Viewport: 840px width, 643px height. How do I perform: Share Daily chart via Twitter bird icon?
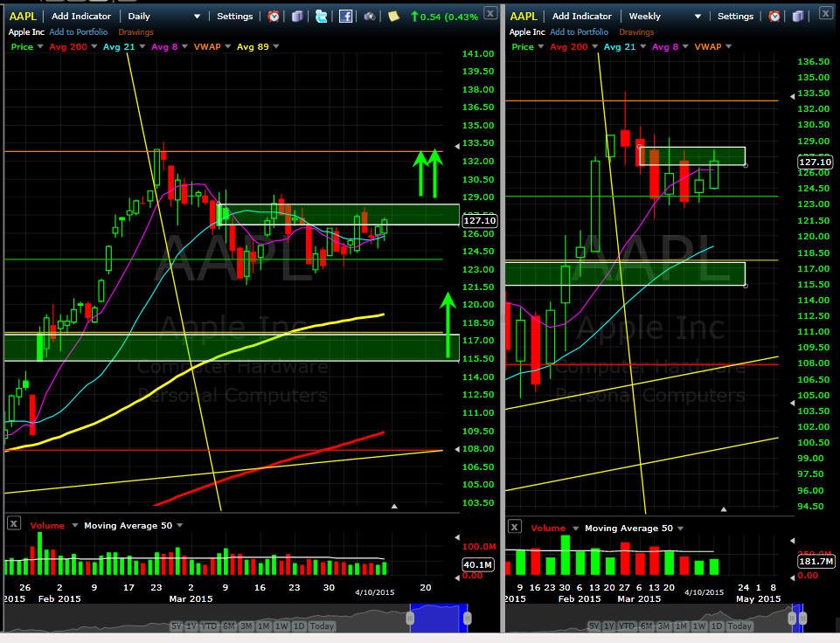(322, 16)
